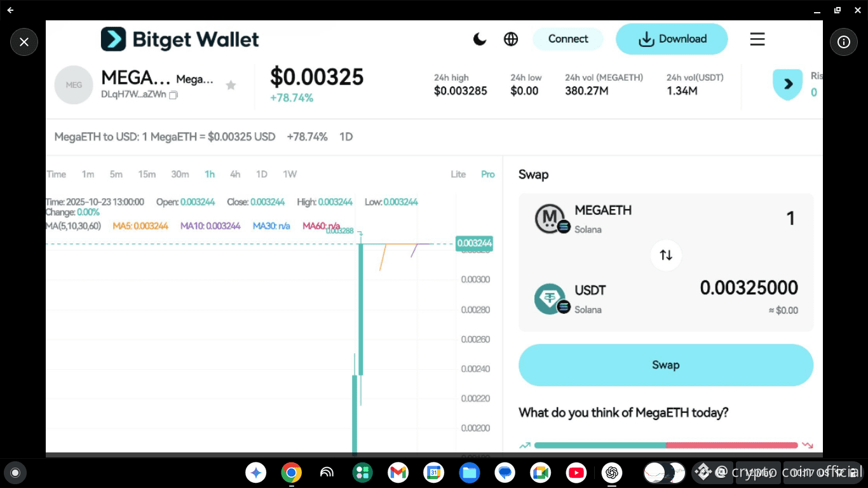Close the viewer with the X button

coord(24,42)
